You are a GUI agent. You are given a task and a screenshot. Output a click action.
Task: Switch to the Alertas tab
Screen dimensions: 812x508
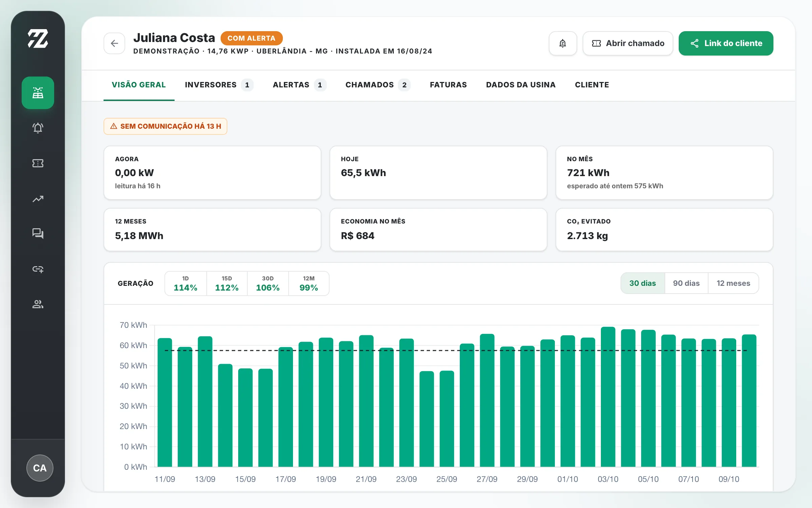point(299,85)
